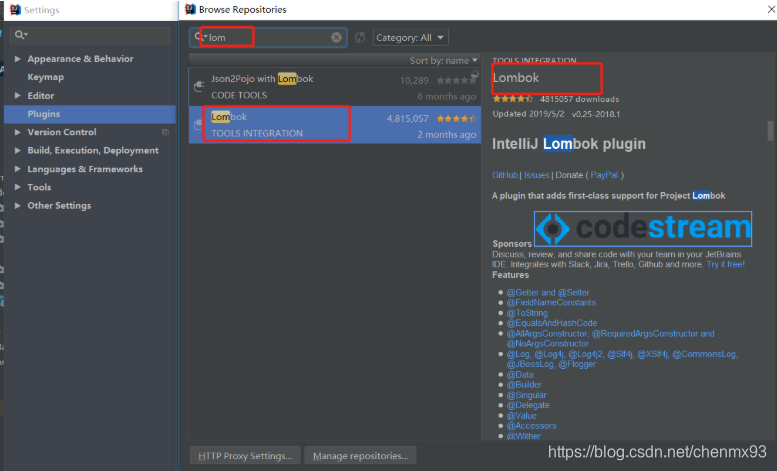Expand the Tools settings node
Screen dimensions: 777x471
click(x=17, y=187)
